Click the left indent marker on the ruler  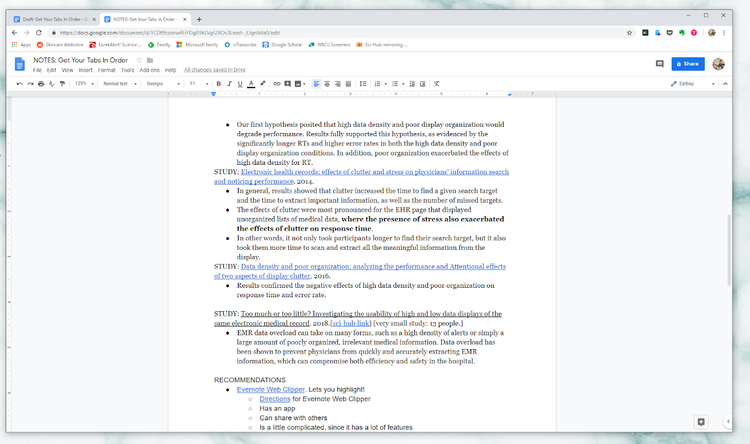[x=213, y=94]
